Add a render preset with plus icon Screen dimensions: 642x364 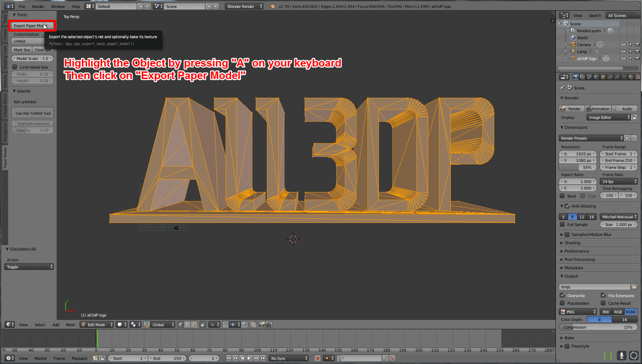click(628, 138)
